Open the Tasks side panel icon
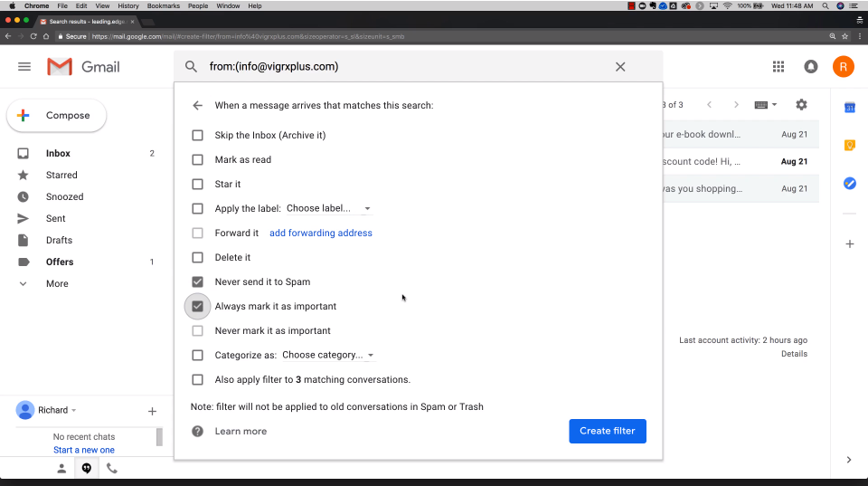The image size is (868, 486). (x=849, y=183)
